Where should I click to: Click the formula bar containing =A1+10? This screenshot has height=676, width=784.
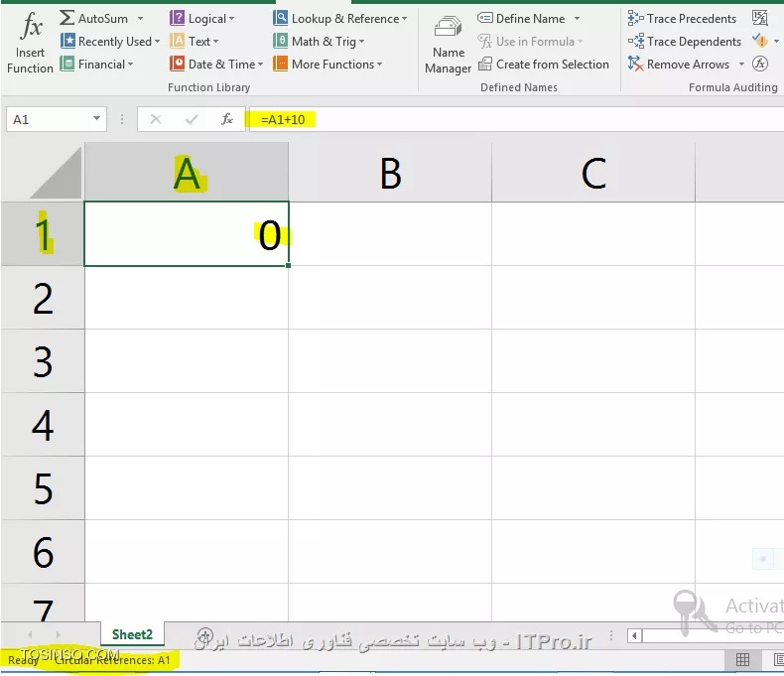[516, 119]
